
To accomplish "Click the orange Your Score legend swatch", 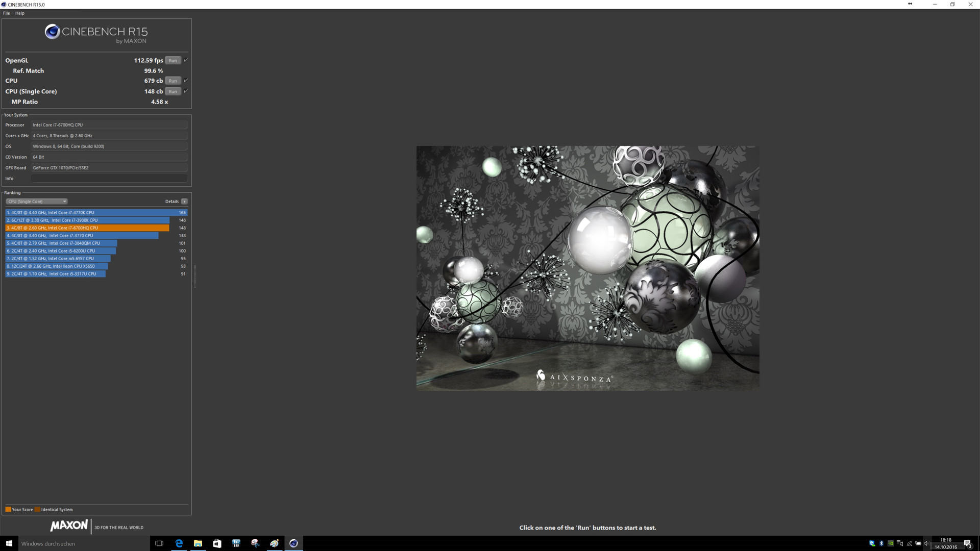I will coord(8,509).
